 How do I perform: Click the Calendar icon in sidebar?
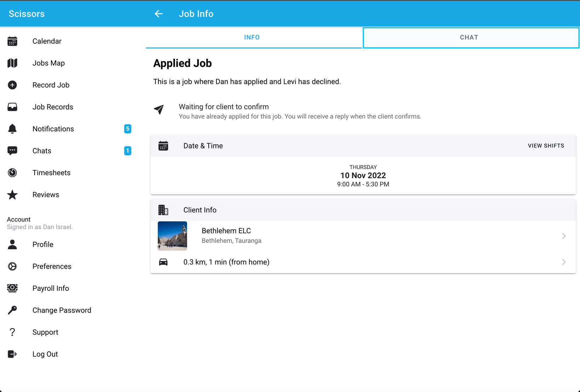click(x=12, y=41)
